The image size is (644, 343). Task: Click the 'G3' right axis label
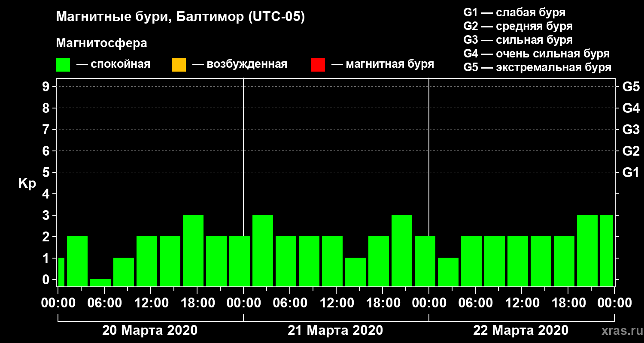[631, 129]
